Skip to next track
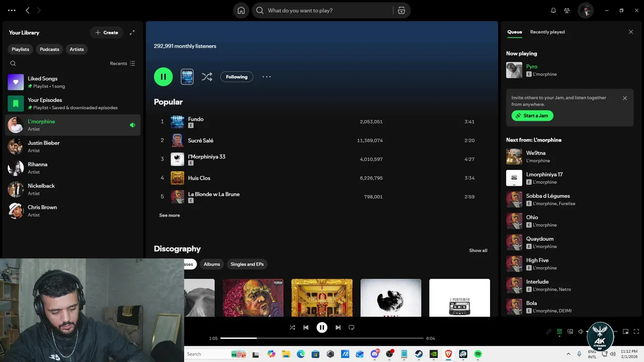The image size is (644, 362). 338,327
